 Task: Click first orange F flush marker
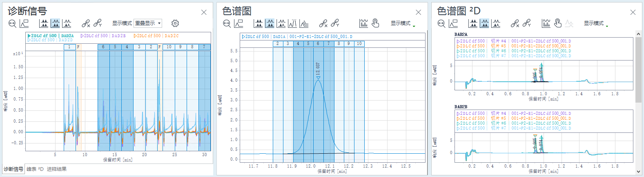click(x=78, y=47)
